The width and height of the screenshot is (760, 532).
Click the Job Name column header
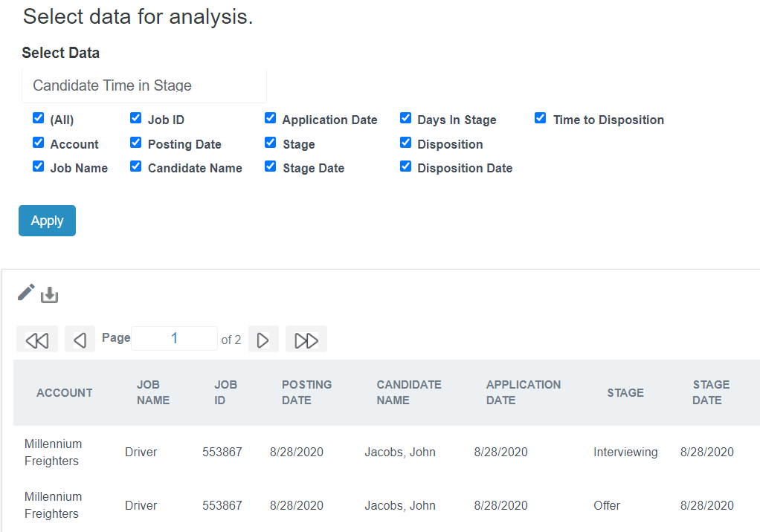point(153,392)
